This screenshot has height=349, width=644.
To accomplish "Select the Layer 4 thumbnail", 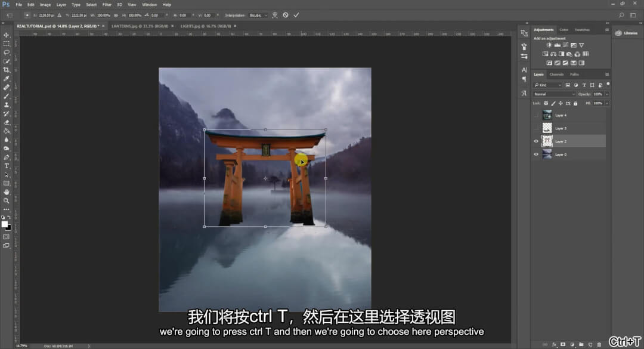I will pos(547,115).
